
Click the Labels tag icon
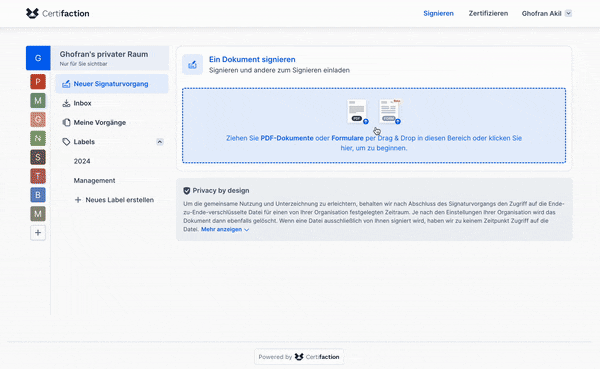66,142
